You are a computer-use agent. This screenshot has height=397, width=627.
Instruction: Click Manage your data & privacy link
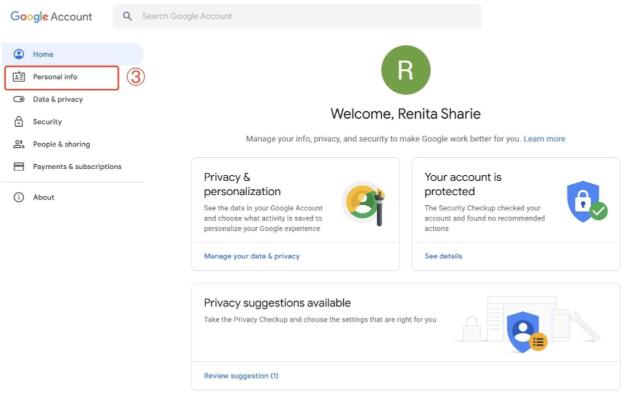[x=252, y=256]
